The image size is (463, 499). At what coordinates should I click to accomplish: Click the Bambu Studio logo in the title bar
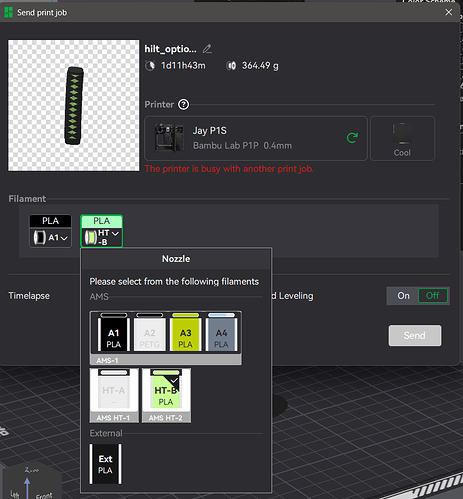[8, 12]
